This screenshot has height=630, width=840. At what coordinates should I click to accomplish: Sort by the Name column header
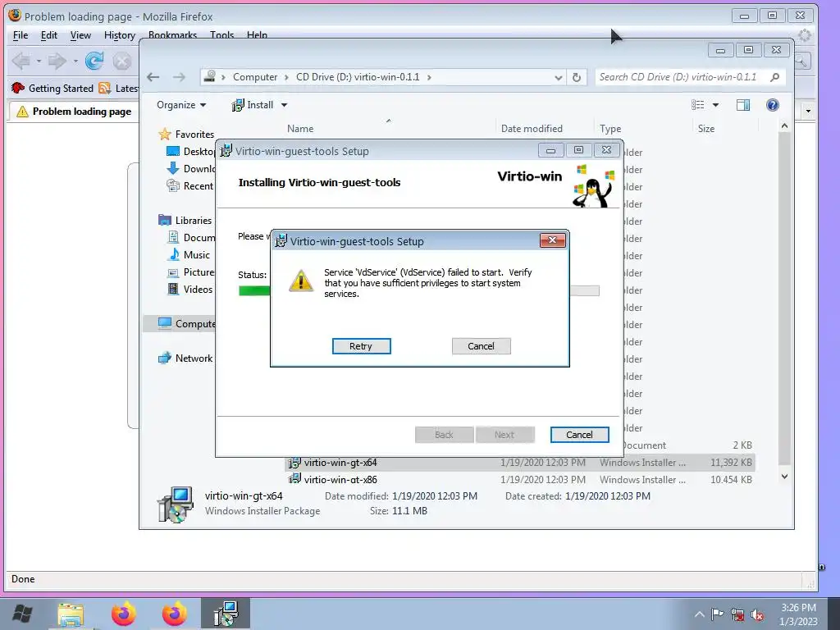pyautogui.click(x=300, y=129)
